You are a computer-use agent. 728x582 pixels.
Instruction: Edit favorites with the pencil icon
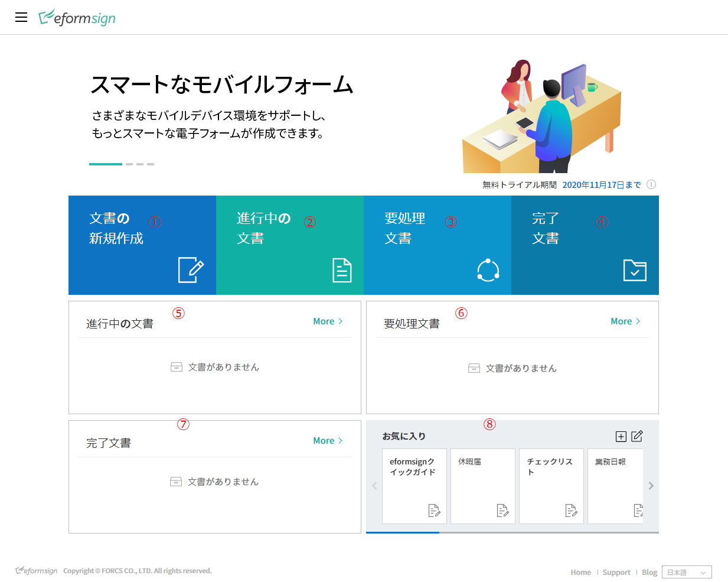tap(637, 436)
